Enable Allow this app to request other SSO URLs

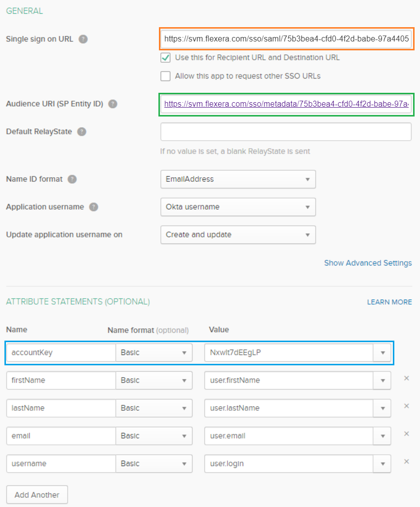click(165, 76)
